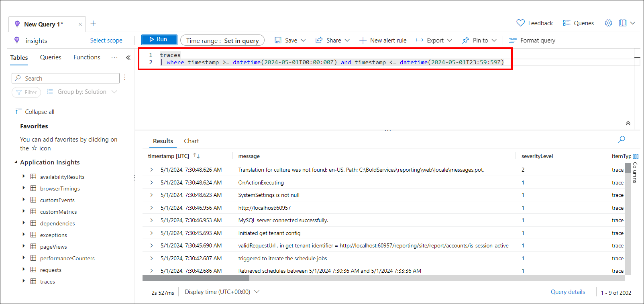
Task: Expand the browserTimings table
Action: [x=24, y=188]
